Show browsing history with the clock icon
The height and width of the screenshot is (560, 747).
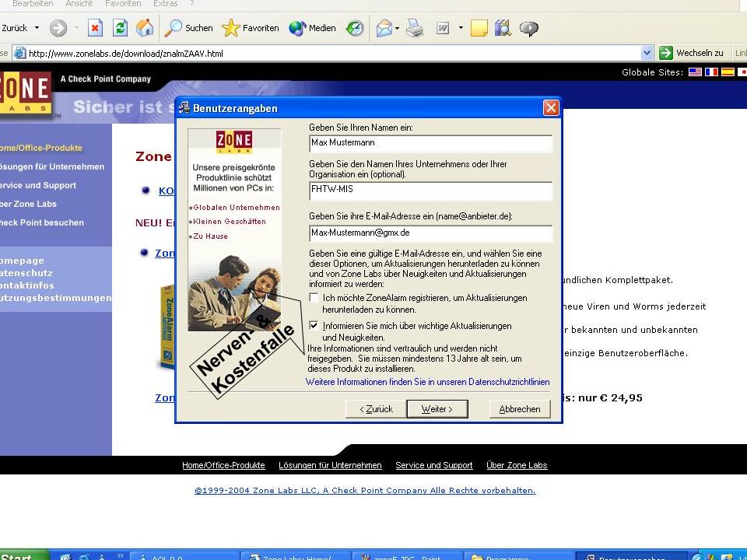point(355,28)
